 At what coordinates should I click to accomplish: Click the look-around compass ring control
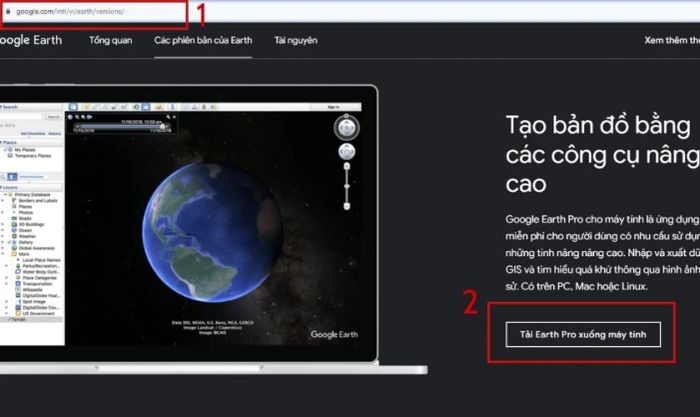(346, 128)
